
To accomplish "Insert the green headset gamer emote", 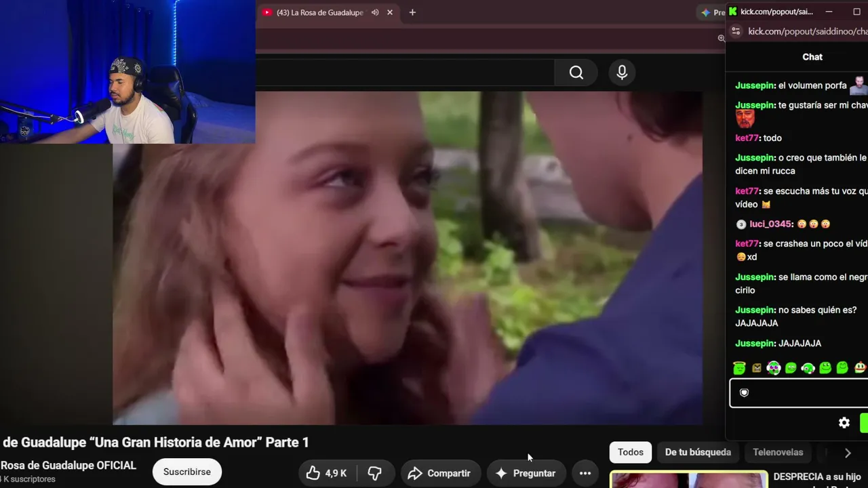I will pos(808,368).
